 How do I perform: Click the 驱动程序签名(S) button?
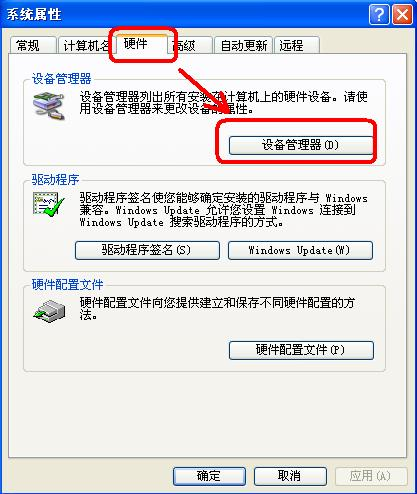point(147,250)
